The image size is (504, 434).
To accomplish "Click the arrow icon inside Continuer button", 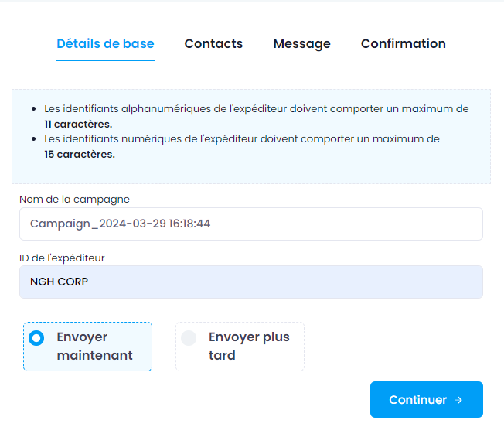I will [458, 400].
